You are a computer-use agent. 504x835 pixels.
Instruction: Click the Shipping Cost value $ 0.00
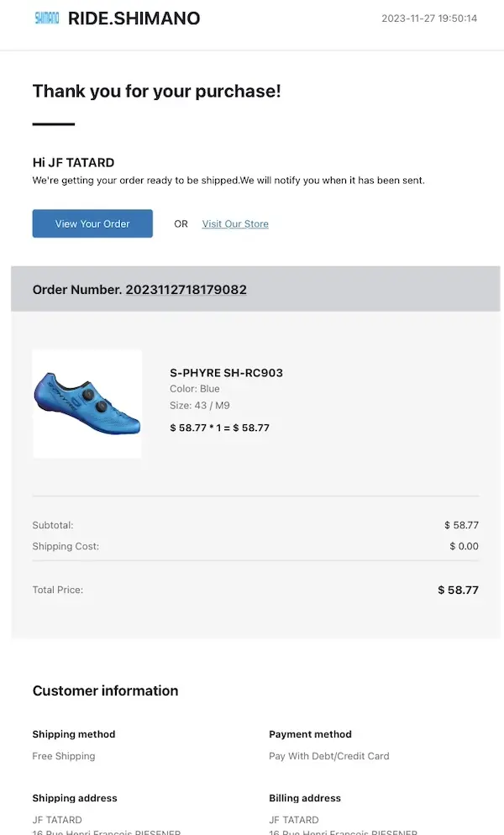[x=464, y=546]
